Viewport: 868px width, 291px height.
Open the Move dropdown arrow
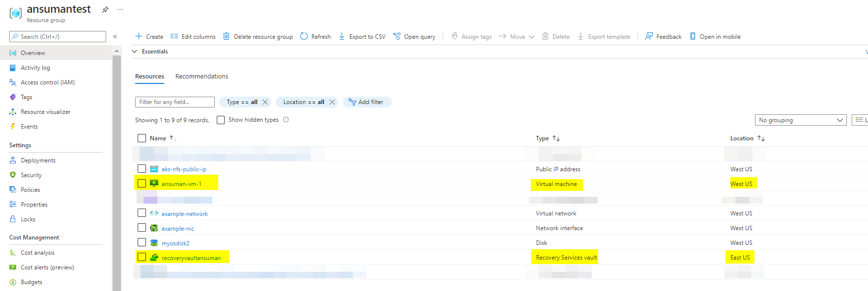(x=531, y=37)
